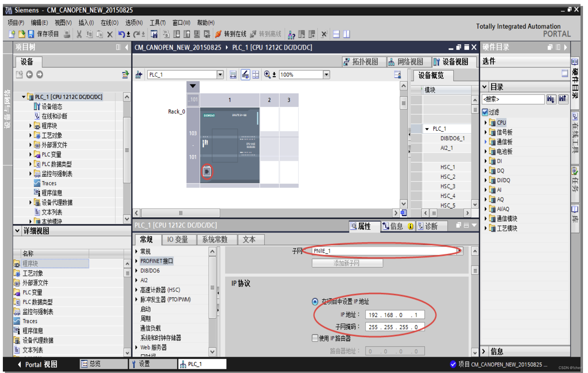The image size is (588, 373).
Task: Click the upload from device icon
Action: pyautogui.click(x=187, y=34)
